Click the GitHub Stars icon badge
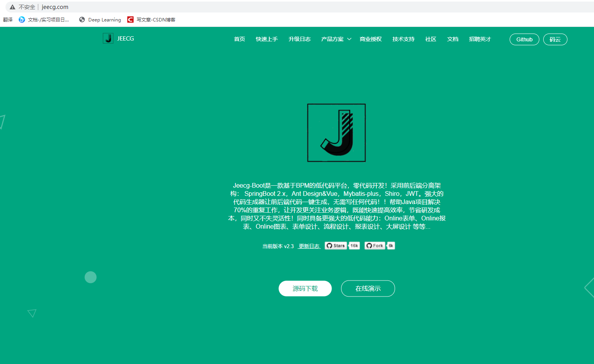The width and height of the screenshot is (594, 364). pos(335,245)
